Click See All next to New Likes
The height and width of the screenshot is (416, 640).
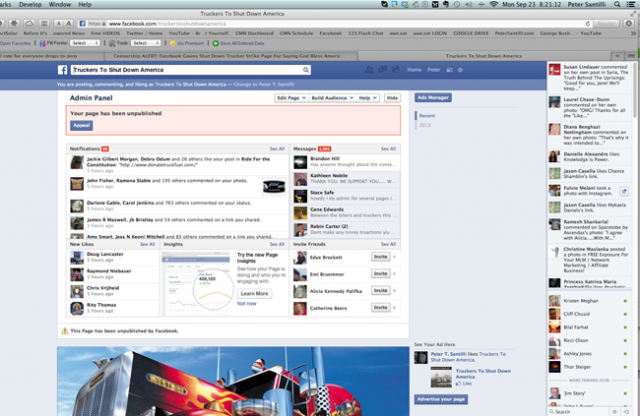(147, 244)
